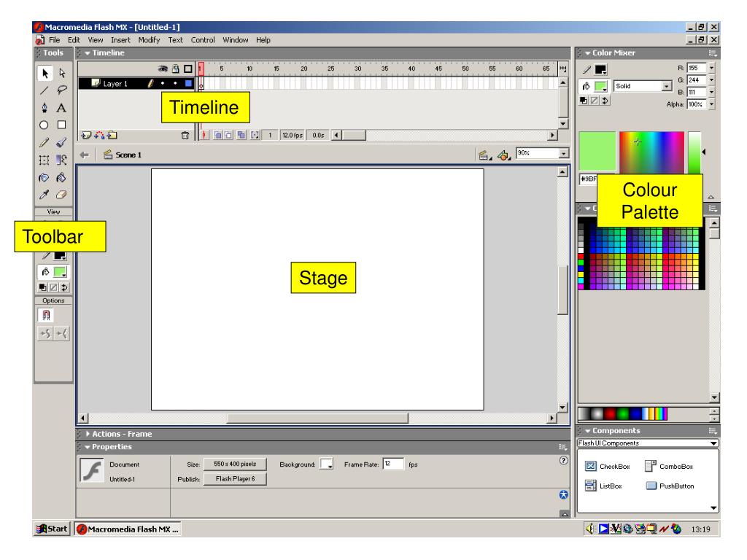
Task: Select the CheckBox component
Action: click(x=608, y=466)
